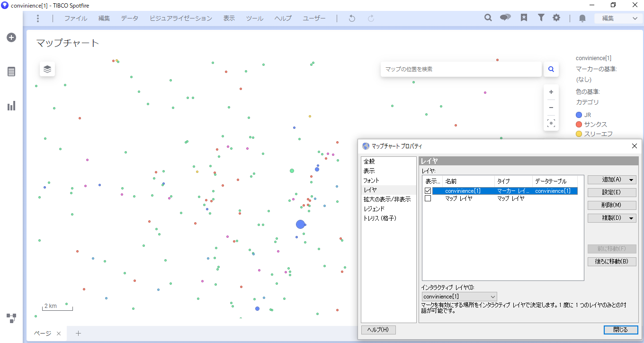Select the ページ tab
The width and height of the screenshot is (644, 343).
click(x=43, y=334)
